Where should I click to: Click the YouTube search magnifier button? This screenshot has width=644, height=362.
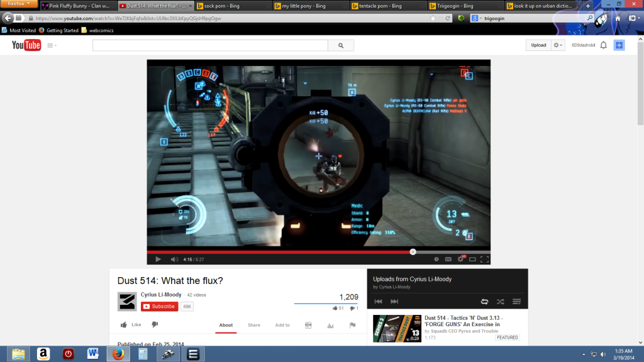pos(341,45)
